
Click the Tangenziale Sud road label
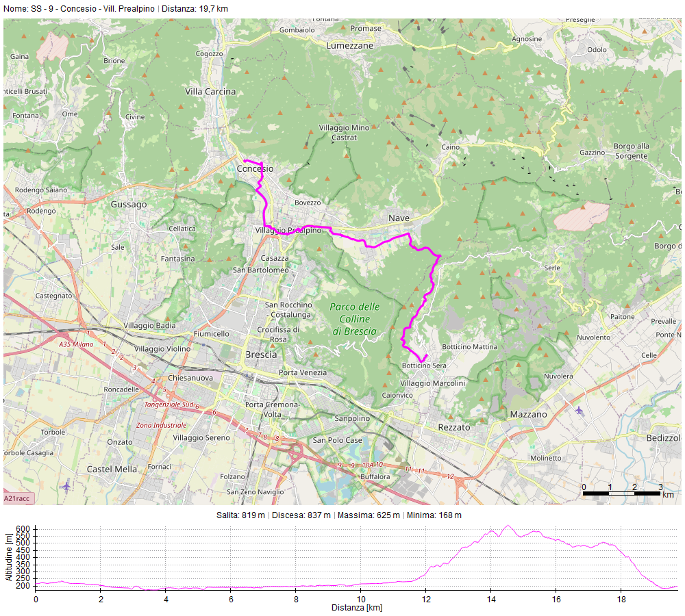click(169, 405)
